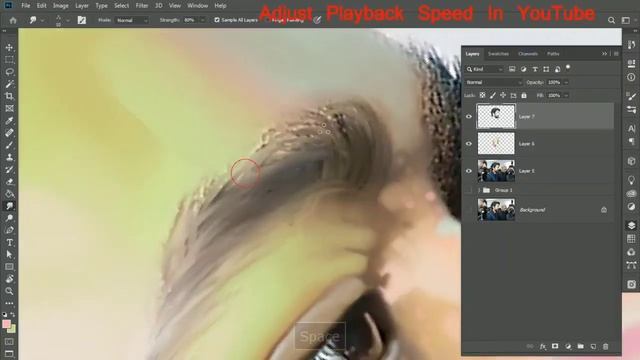Open the brush settings panel icon
Screen dimensions: 640x360
click(x=82, y=20)
